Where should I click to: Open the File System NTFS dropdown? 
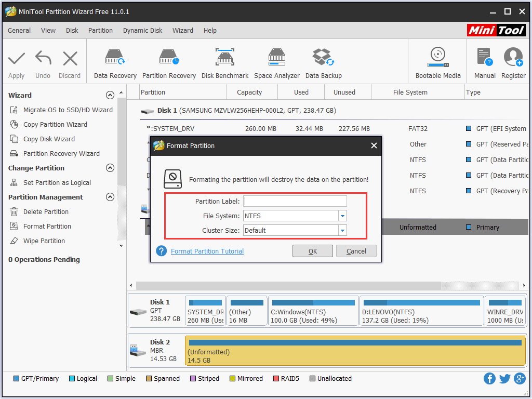pos(343,216)
